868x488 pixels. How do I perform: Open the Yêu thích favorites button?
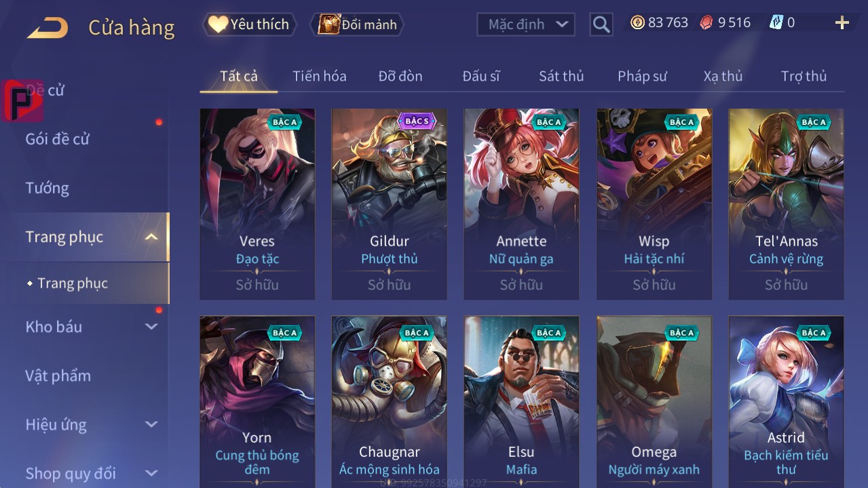249,24
